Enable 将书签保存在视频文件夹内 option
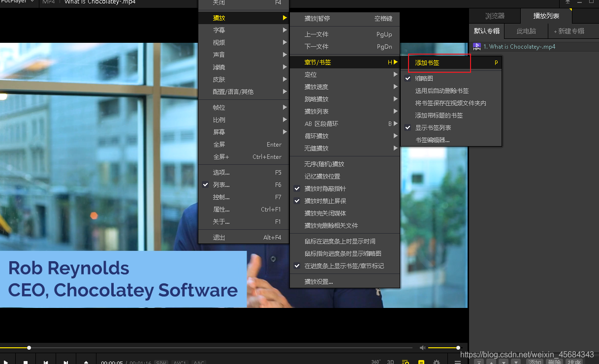Screen dimensions: 599x364 click(451, 103)
